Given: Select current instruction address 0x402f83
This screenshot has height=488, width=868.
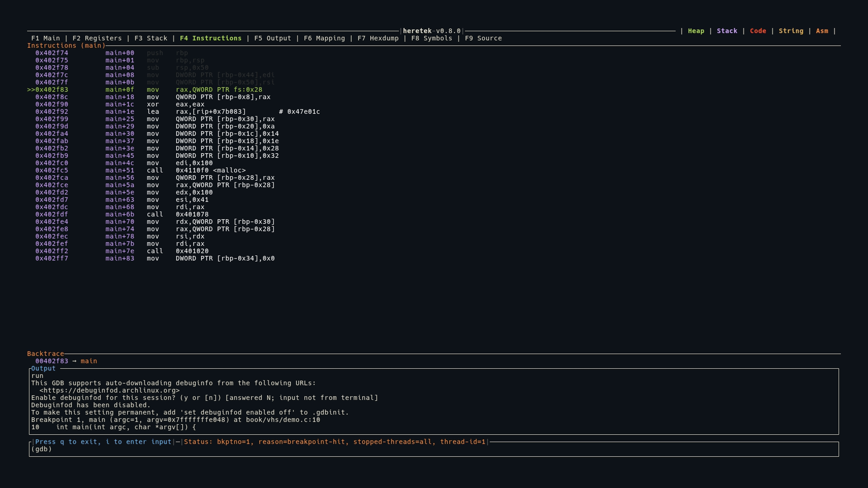Looking at the screenshot, I should point(52,90).
